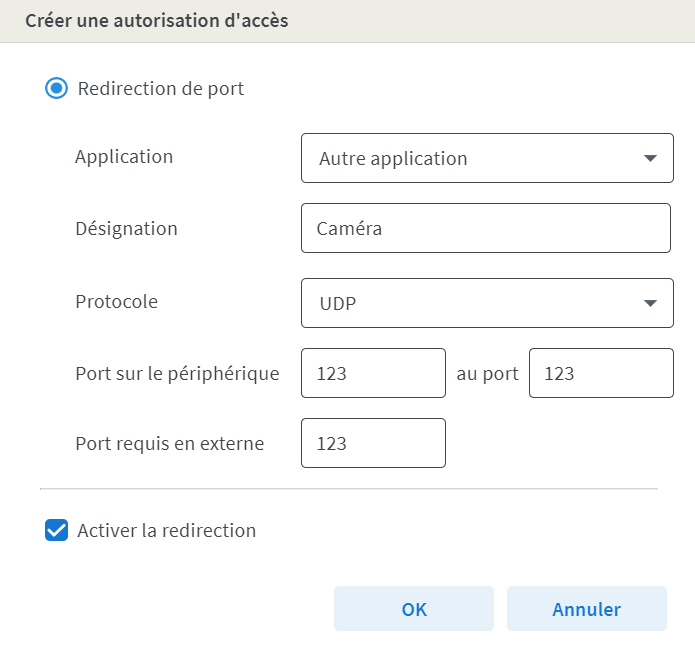695x651 pixels.
Task: Click the Redirection de port label text
Action: [161, 89]
